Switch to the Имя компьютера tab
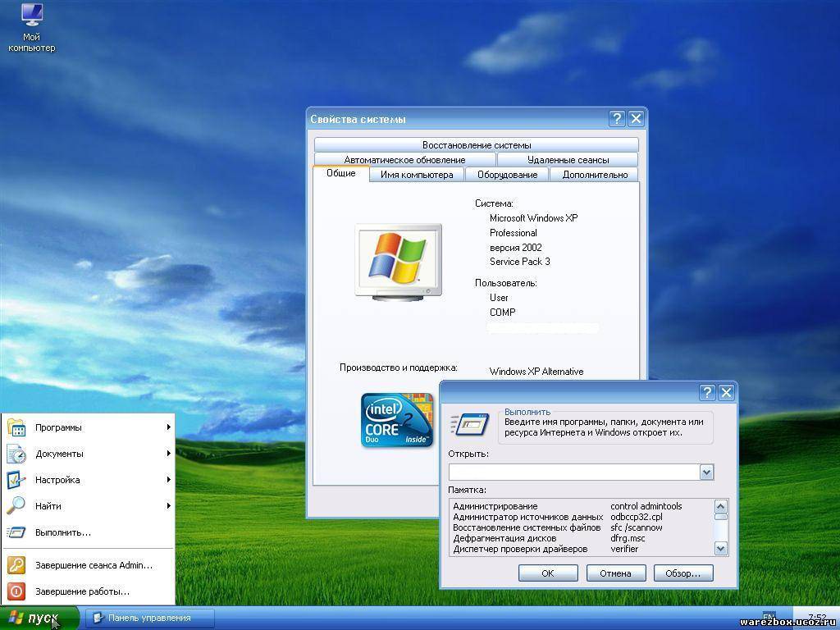840x630 pixels. (x=416, y=175)
